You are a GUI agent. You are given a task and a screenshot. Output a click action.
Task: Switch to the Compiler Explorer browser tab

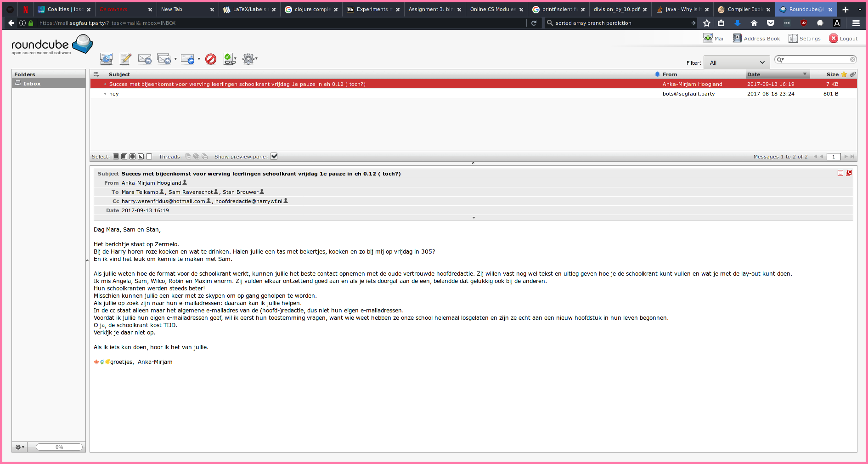[744, 9]
